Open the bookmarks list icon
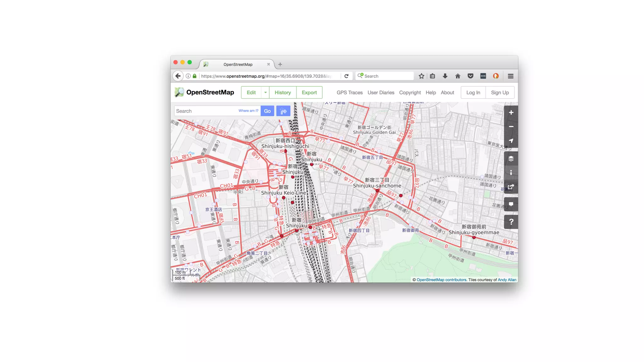644x362 pixels. pyautogui.click(x=433, y=76)
